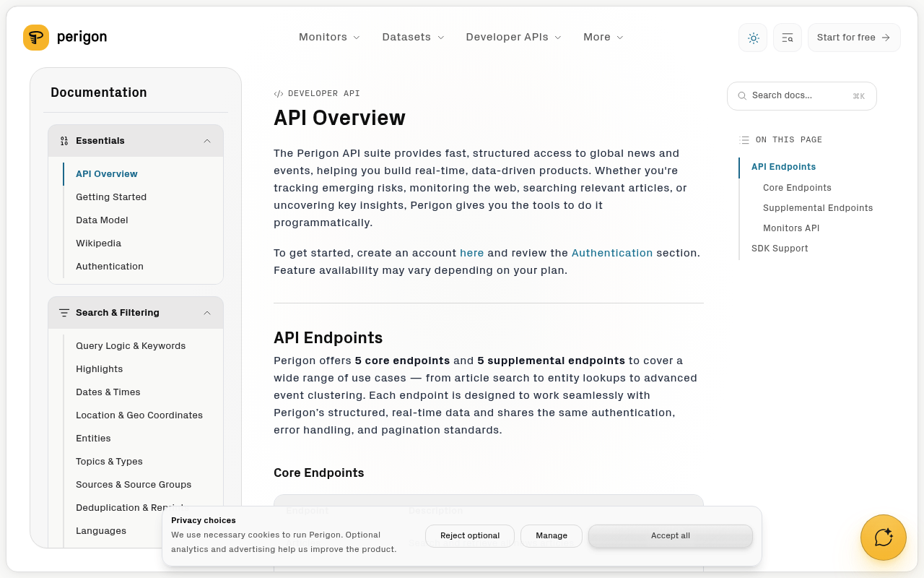Jump to Monitors API in page outline
This screenshot has width=924, height=578.
[x=791, y=228]
